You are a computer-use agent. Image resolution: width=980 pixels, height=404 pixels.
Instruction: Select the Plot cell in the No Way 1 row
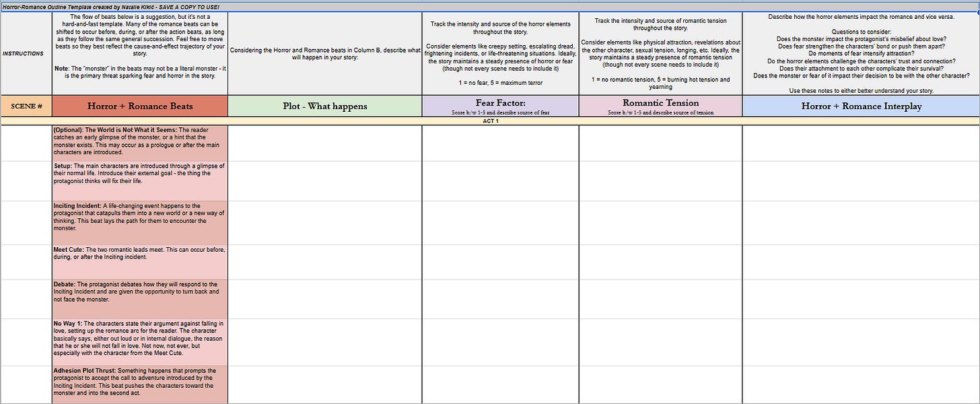(324, 342)
